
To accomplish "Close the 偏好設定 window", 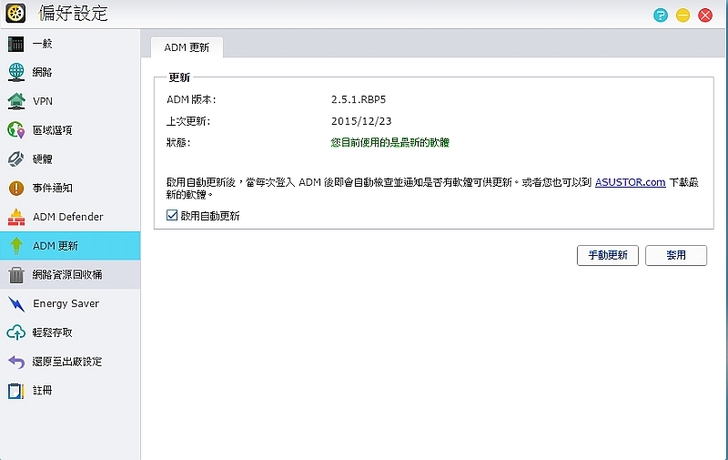I will (705, 15).
